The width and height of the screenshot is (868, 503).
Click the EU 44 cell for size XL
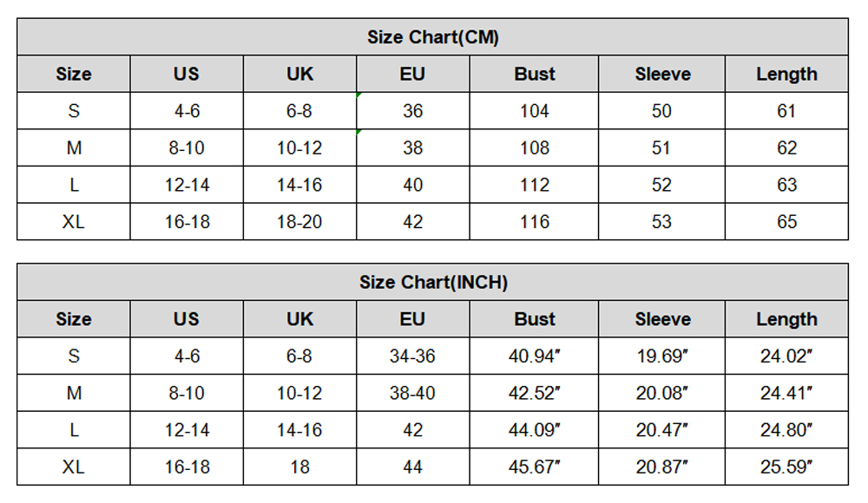[413, 467]
